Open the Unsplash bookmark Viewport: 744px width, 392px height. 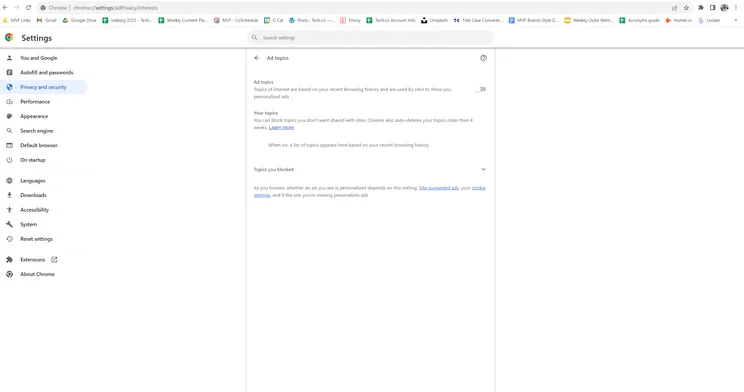pyautogui.click(x=434, y=20)
